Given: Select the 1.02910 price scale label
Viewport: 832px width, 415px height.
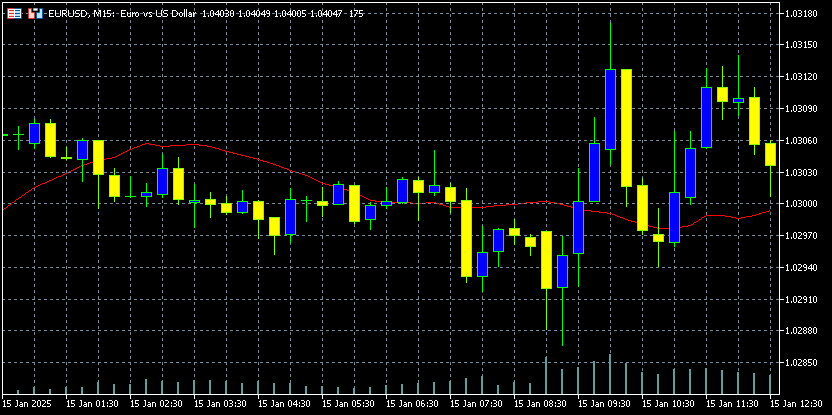Looking at the screenshot, I should coord(803,300).
